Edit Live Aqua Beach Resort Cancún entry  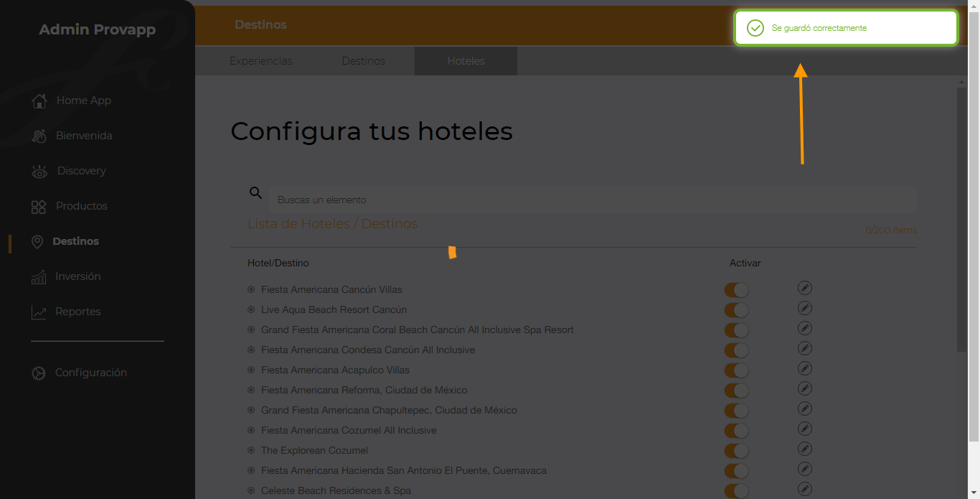[805, 308]
